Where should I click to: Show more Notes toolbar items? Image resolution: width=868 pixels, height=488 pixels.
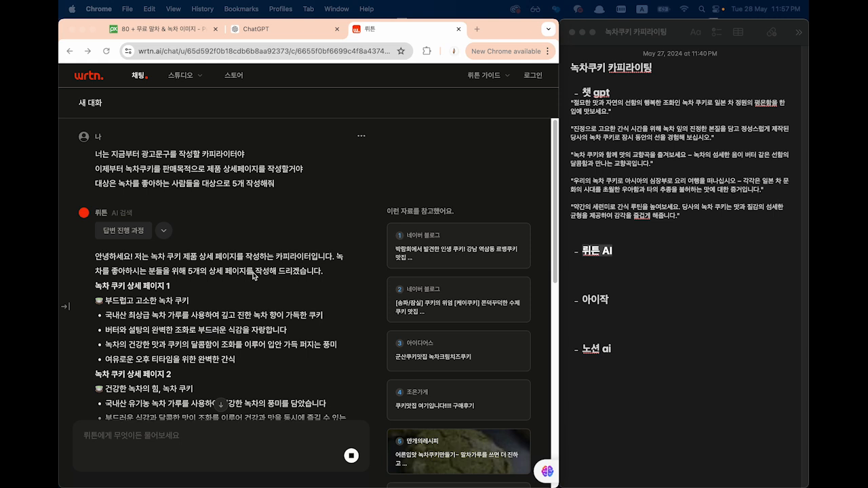tap(799, 32)
